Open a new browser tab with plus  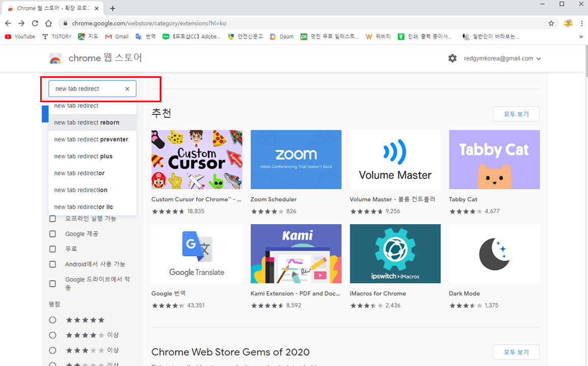[112, 8]
